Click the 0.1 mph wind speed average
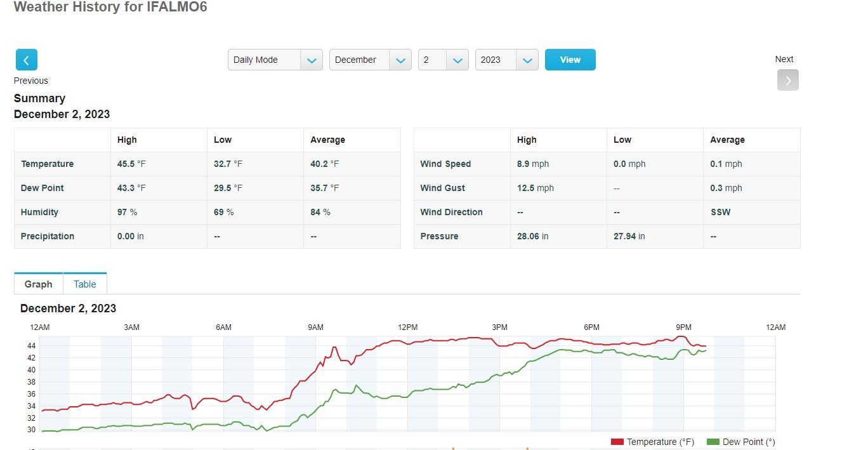868x450 pixels. coord(726,164)
